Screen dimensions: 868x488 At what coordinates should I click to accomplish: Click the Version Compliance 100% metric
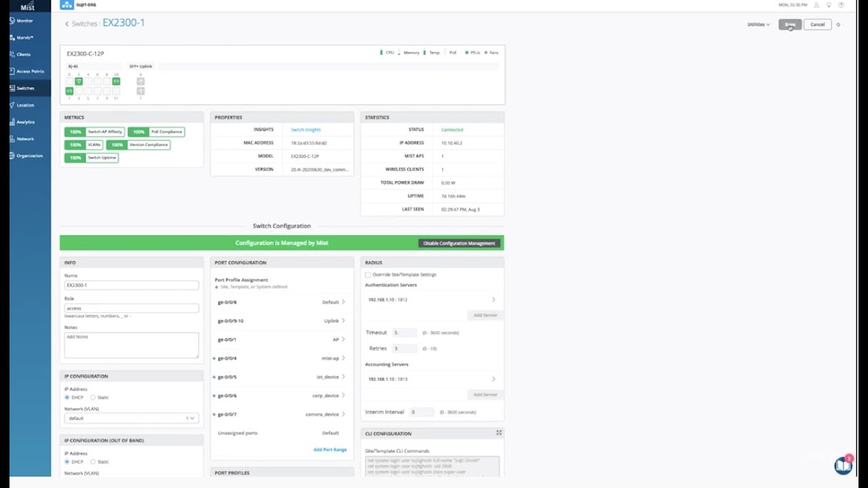tap(138, 145)
